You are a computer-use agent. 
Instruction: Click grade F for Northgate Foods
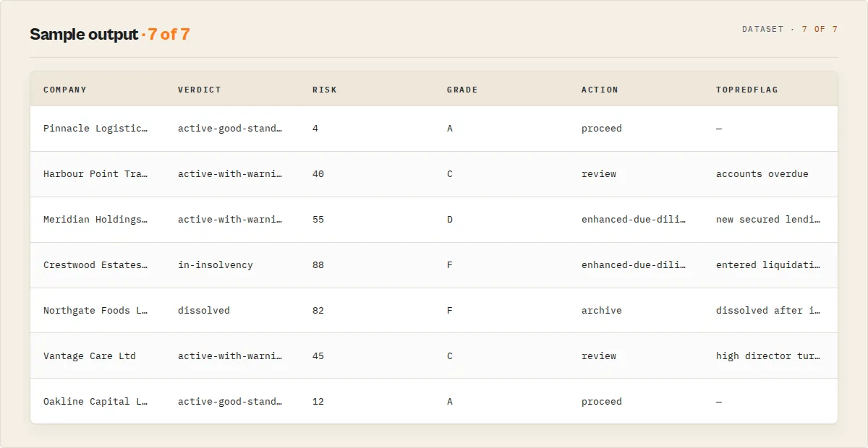[450, 311]
